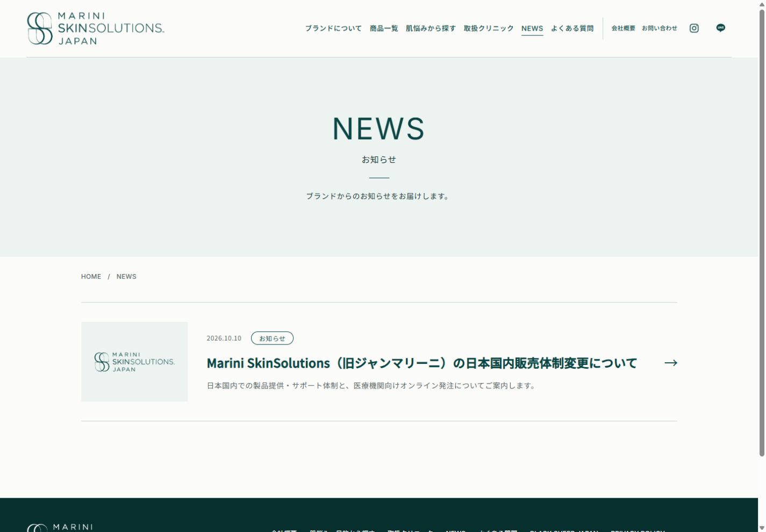
Task: Click the NEWS breadcrumb entry
Action: (126, 276)
